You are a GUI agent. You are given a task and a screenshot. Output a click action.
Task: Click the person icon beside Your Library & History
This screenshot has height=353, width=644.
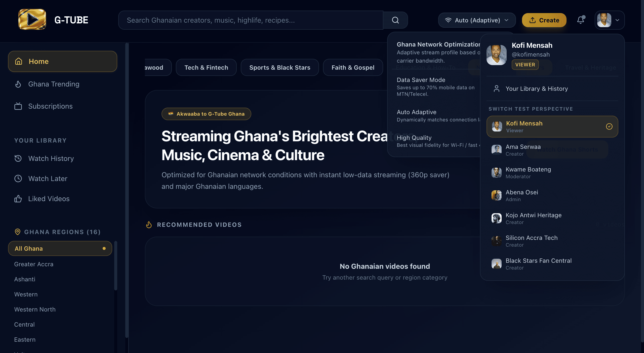point(497,89)
